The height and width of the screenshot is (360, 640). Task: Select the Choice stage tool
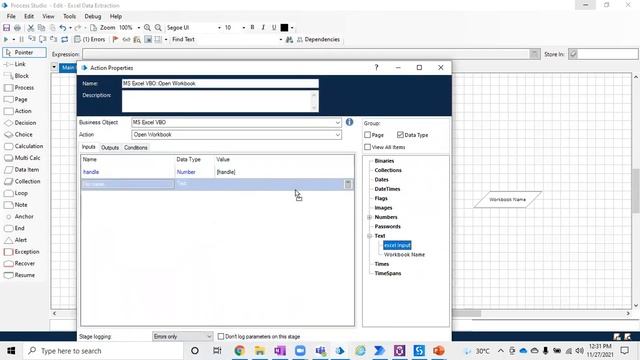coord(18,135)
